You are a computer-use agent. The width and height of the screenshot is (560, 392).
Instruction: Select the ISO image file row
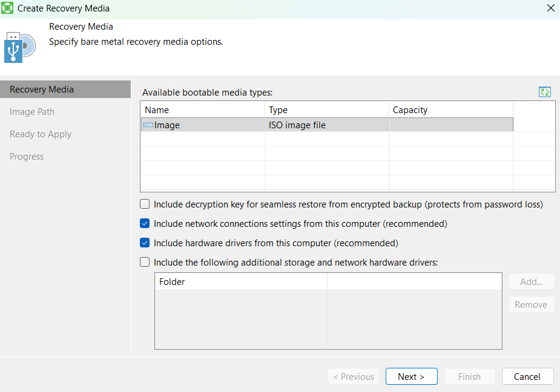click(327, 125)
